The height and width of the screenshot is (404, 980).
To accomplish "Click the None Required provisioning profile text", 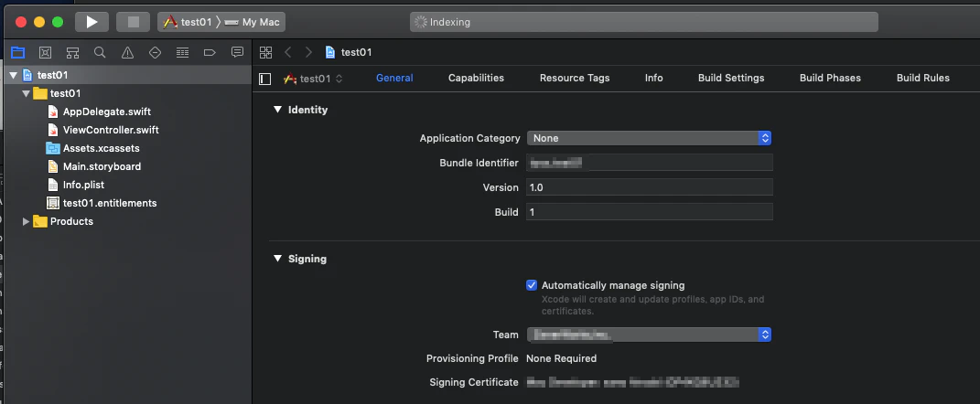I will coord(561,358).
